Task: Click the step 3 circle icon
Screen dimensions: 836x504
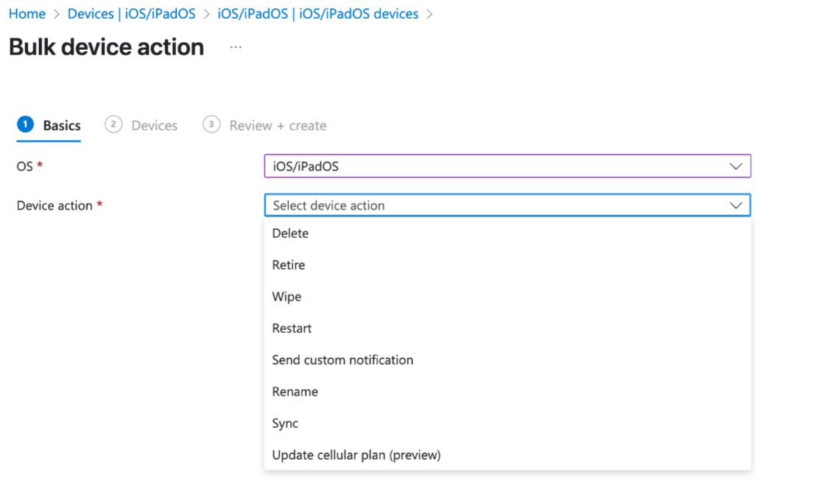Action: coord(212,125)
